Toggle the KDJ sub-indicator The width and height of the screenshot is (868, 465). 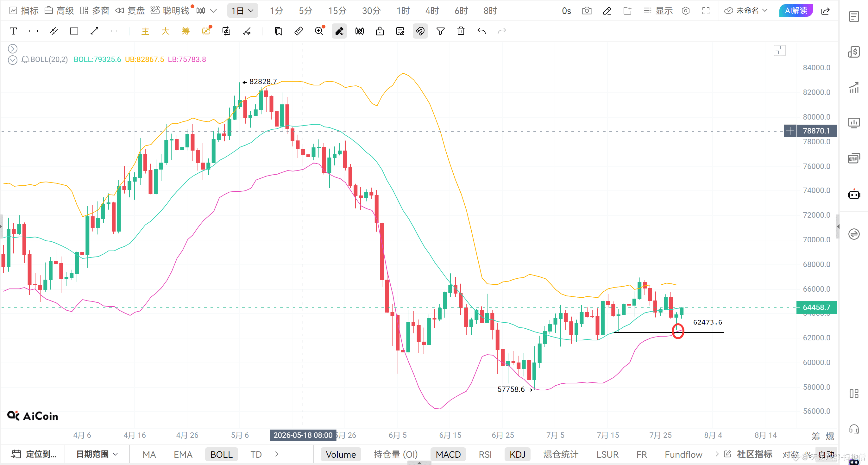click(517, 454)
